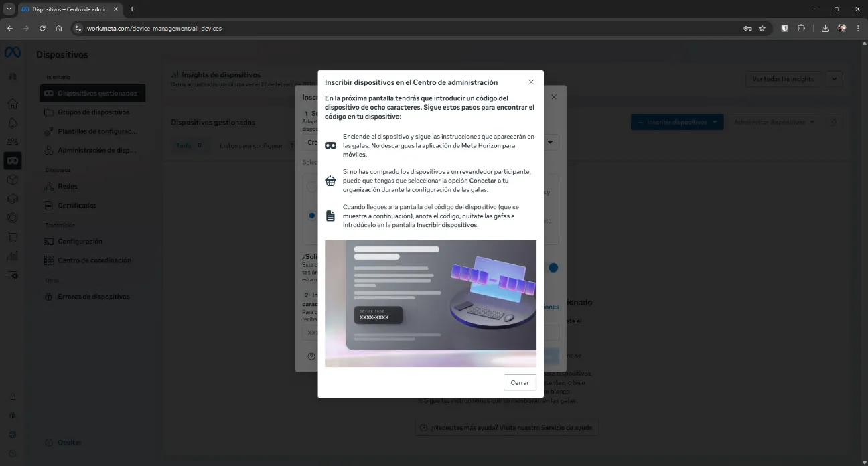Open Centro de coordinación in sidebar
This screenshot has width=868, height=466.
[92, 260]
